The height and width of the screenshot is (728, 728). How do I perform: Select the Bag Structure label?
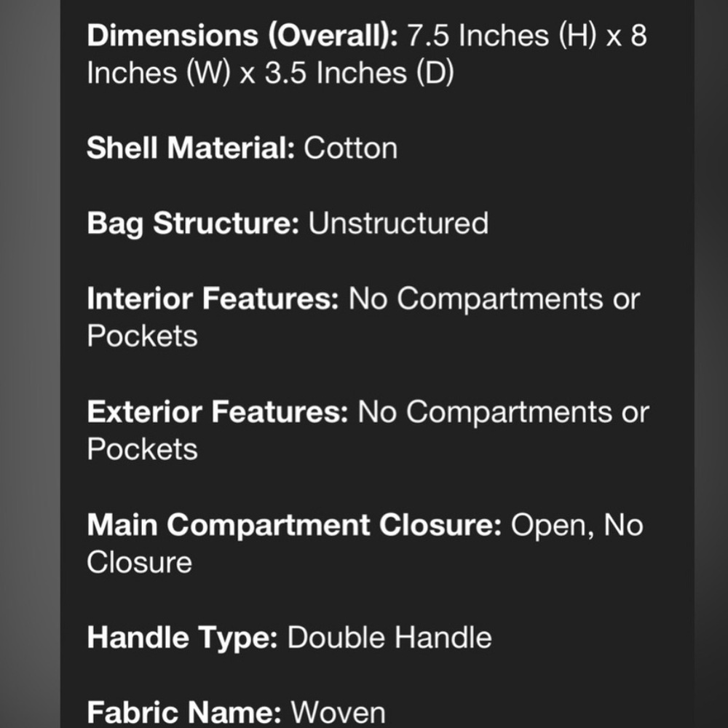tap(193, 224)
